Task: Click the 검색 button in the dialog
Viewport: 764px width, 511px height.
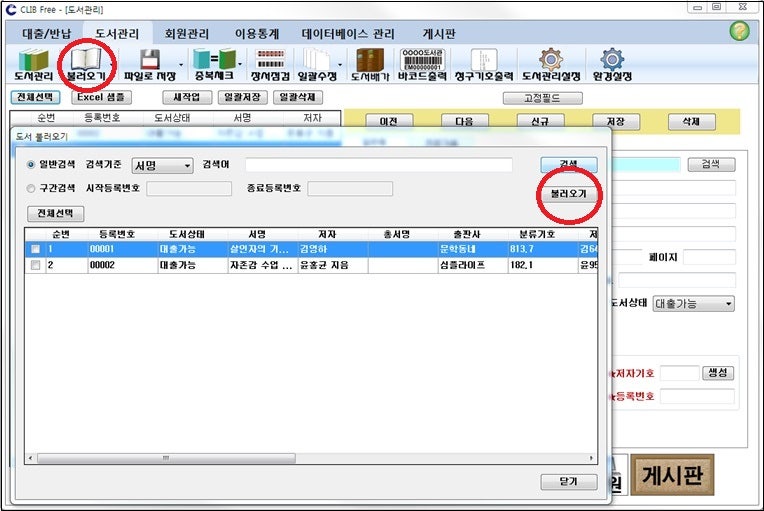Action: (x=569, y=164)
